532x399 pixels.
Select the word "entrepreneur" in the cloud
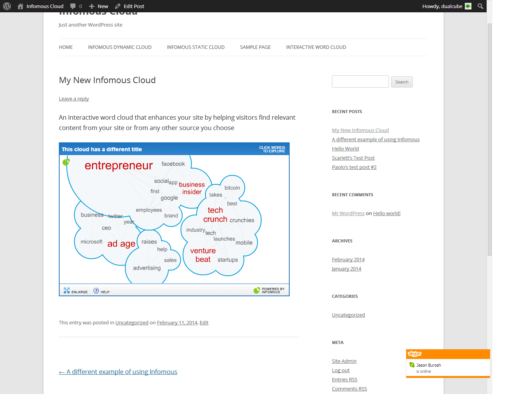(118, 165)
